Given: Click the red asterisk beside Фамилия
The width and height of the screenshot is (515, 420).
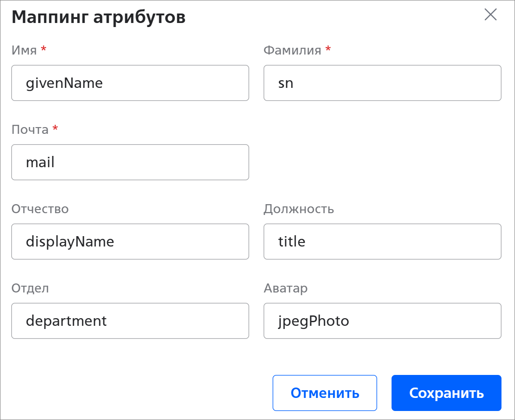Looking at the screenshot, I should coord(328,49).
